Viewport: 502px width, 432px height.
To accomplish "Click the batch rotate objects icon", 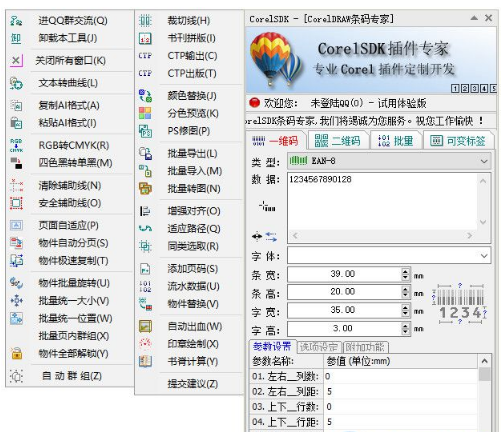I will point(16,283).
